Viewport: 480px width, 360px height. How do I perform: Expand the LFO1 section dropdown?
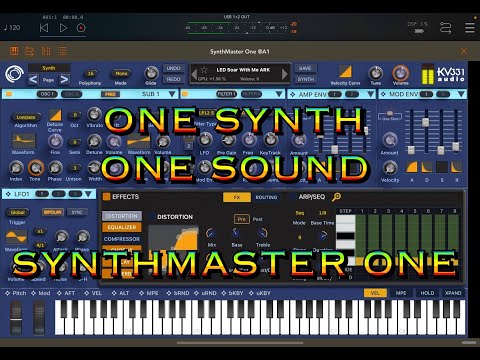click(88, 194)
